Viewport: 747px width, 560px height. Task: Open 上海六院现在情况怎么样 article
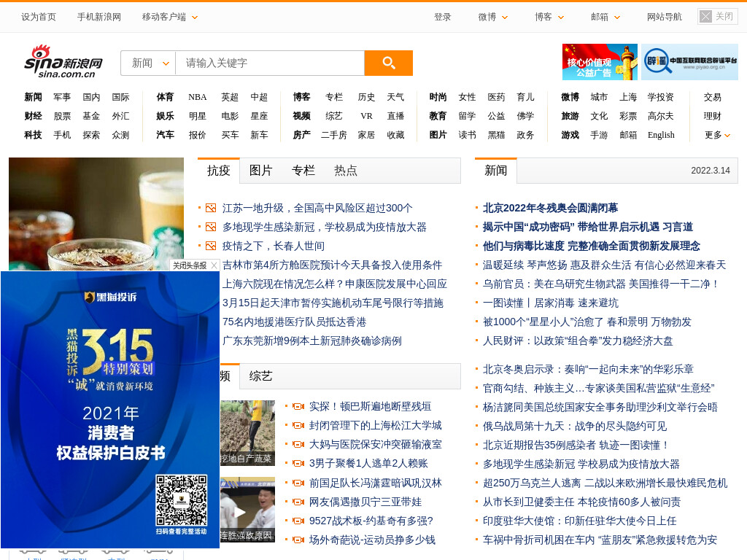coord(334,284)
